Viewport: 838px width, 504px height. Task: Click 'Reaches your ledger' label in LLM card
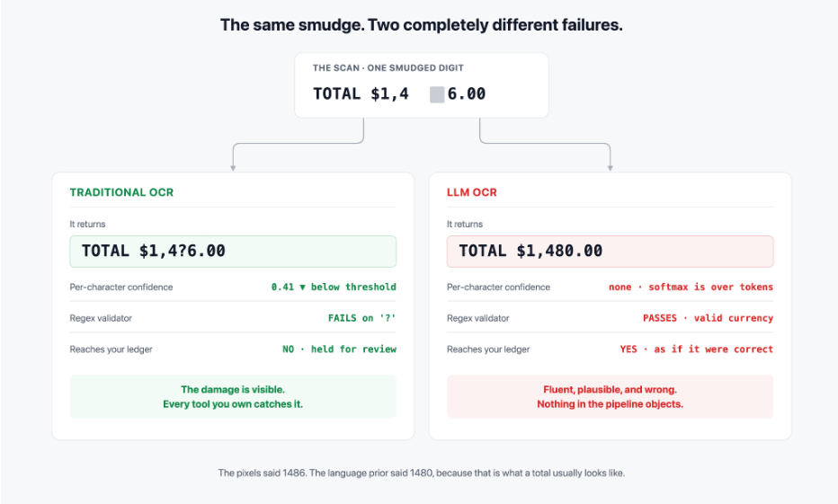pos(488,349)
